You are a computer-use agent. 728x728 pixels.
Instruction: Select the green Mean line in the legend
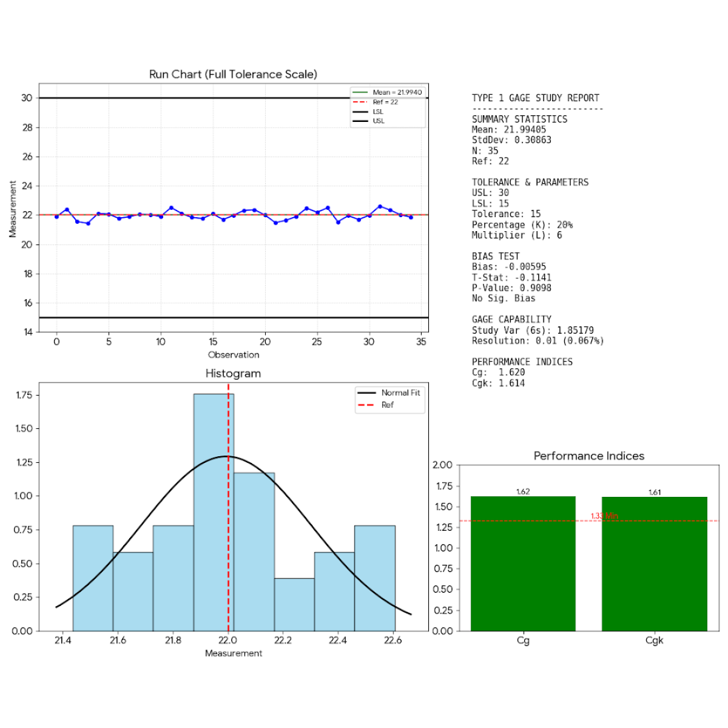pyautogui.click(x=360, y=92)
